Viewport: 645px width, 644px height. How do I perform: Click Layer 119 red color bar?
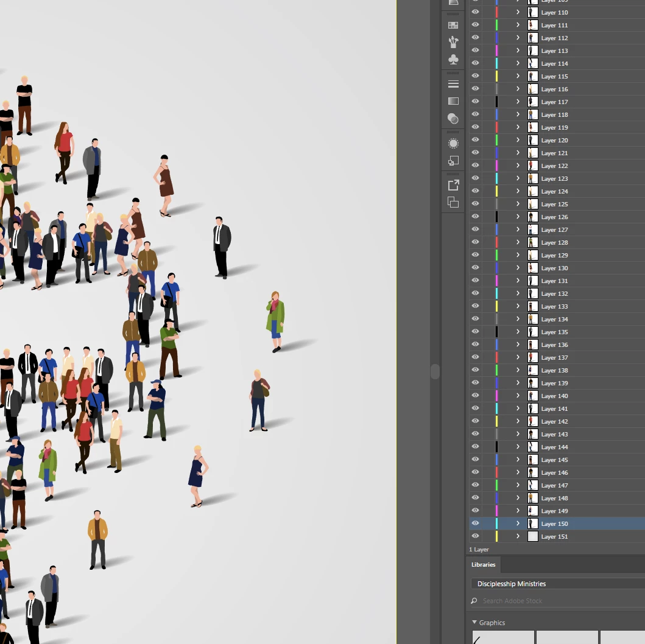[x=496, y=127]
